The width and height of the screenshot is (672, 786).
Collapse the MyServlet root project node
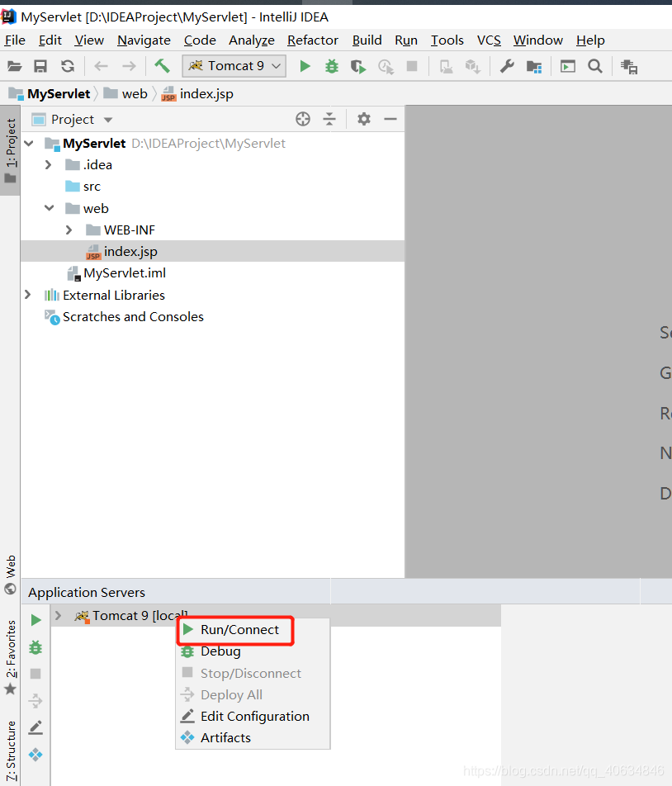[x=29, y=144]
